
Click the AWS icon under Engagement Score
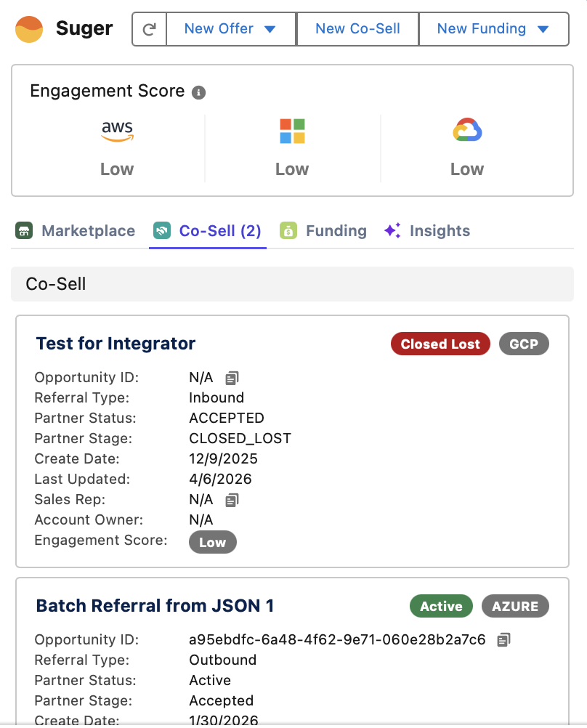(117, 129)
